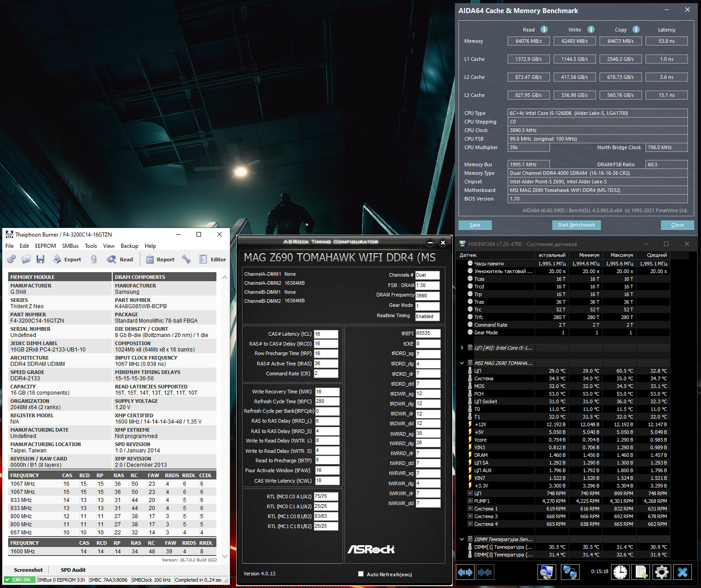Click the Save button in AIDA64
Image resolution: width=701 pixels, height=588 pixels.
coord(475,225)
